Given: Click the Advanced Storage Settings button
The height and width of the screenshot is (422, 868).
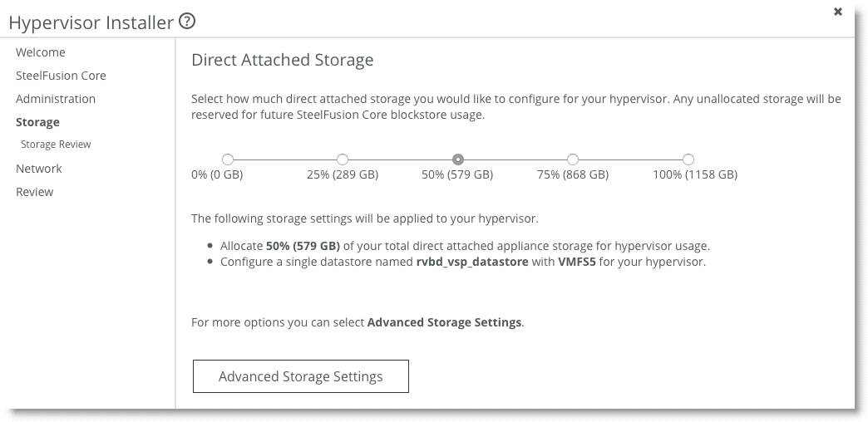Looking at the screenshot, I should (301, 376).
